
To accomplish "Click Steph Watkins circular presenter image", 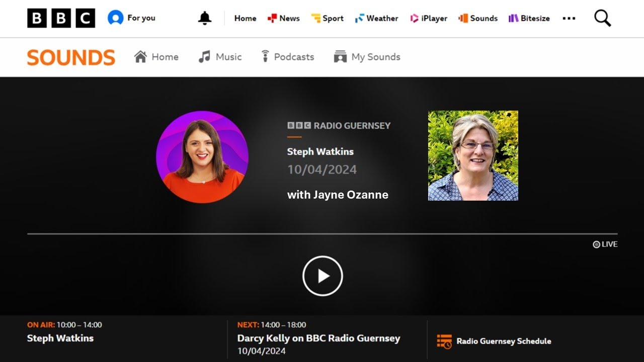I will tap(202, 157).
